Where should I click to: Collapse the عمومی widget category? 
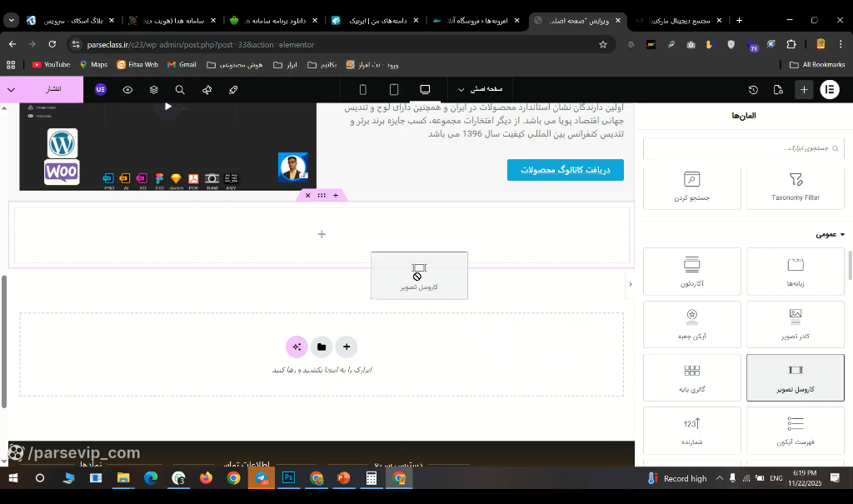click(x=831, y=235)
